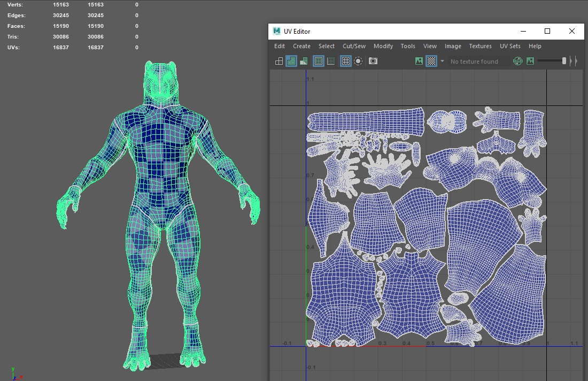Expand the toolbar overflow arrows
The width and height of the screenshot is (588, 381).
coord(574,61)
